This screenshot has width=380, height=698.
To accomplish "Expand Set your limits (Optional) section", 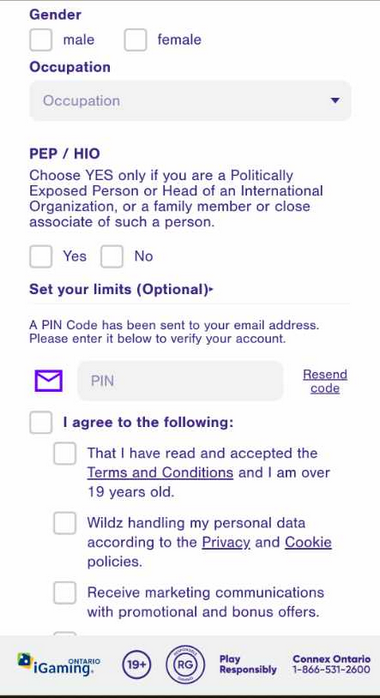I will 121,290.
